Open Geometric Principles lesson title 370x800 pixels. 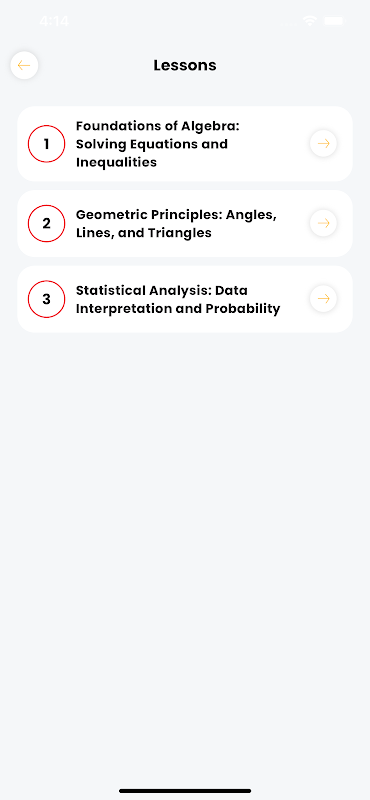(176, 223)
